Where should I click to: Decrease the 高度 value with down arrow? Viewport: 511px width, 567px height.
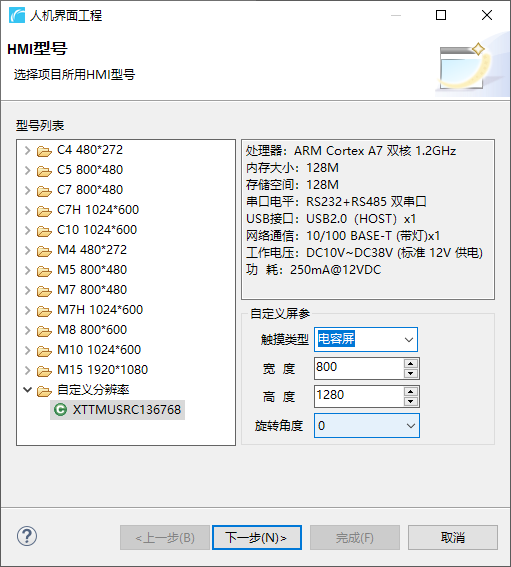coord(410,401)
